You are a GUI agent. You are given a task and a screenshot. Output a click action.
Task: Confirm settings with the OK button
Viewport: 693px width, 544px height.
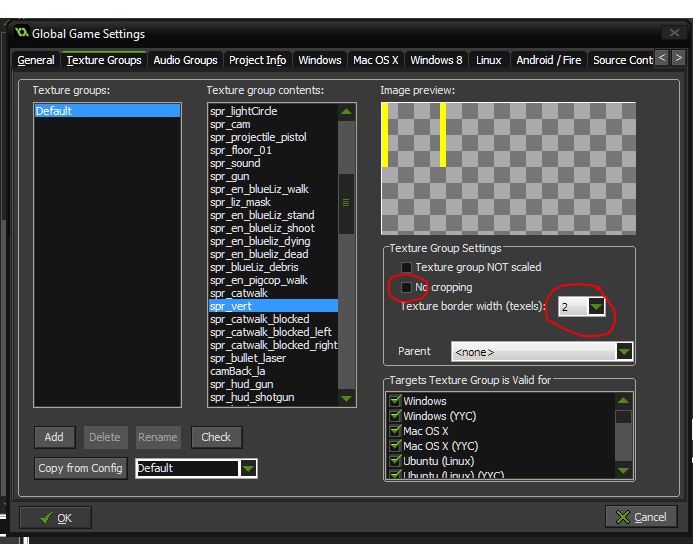55,518
